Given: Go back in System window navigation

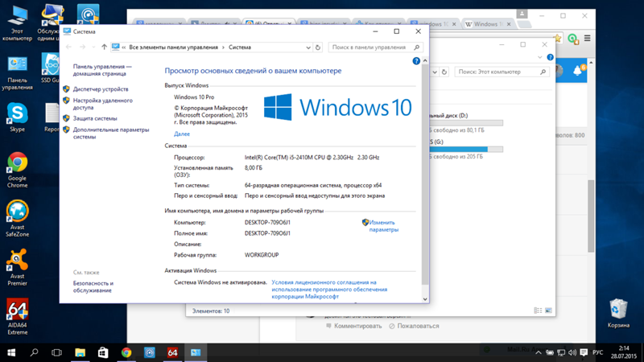Looking at the screenshot, I should tap(68, 47).
